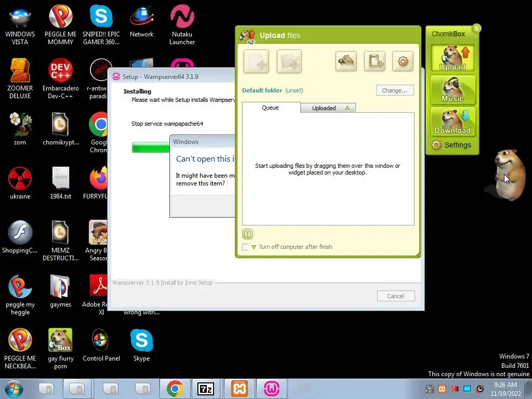Click the ChomikBox Upload button

click(453, 58)
